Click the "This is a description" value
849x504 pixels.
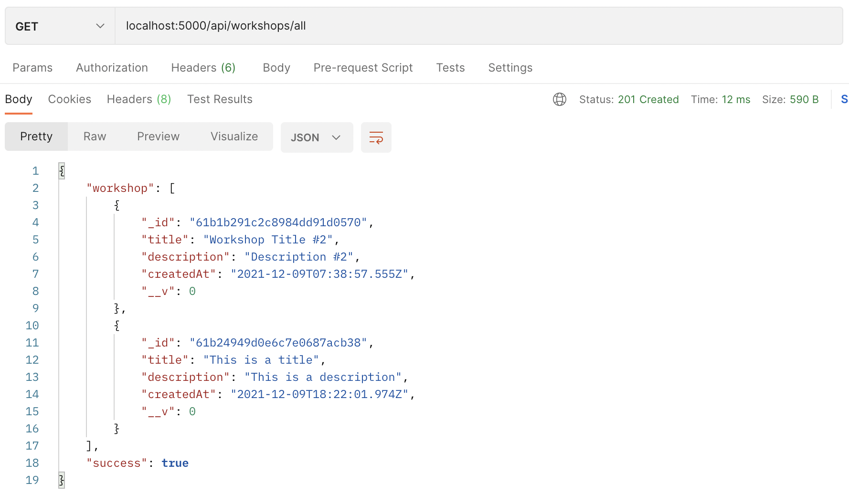(x=323, y=377)
